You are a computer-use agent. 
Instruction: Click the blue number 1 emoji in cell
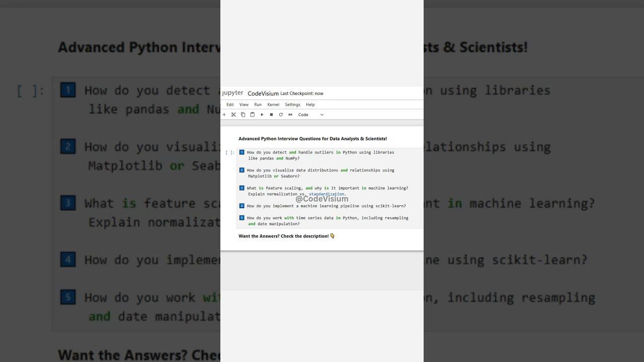coord(242,152)
